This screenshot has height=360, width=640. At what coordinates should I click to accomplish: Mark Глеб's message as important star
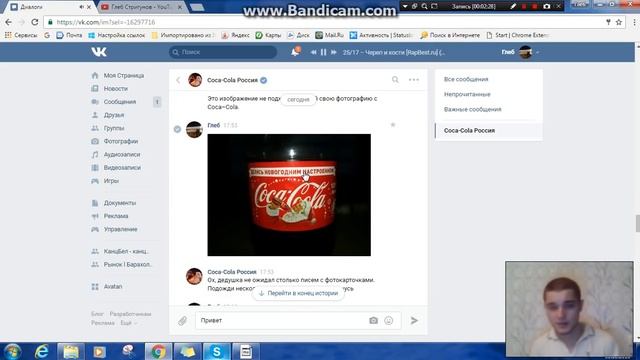click(x=393, y=125)
